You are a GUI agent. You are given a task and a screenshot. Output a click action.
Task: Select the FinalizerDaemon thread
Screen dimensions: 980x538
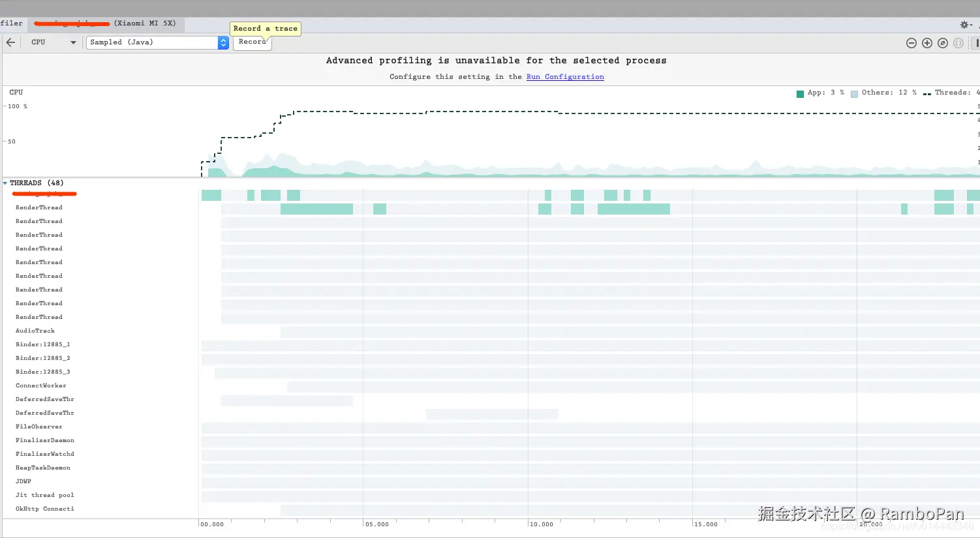45,440
